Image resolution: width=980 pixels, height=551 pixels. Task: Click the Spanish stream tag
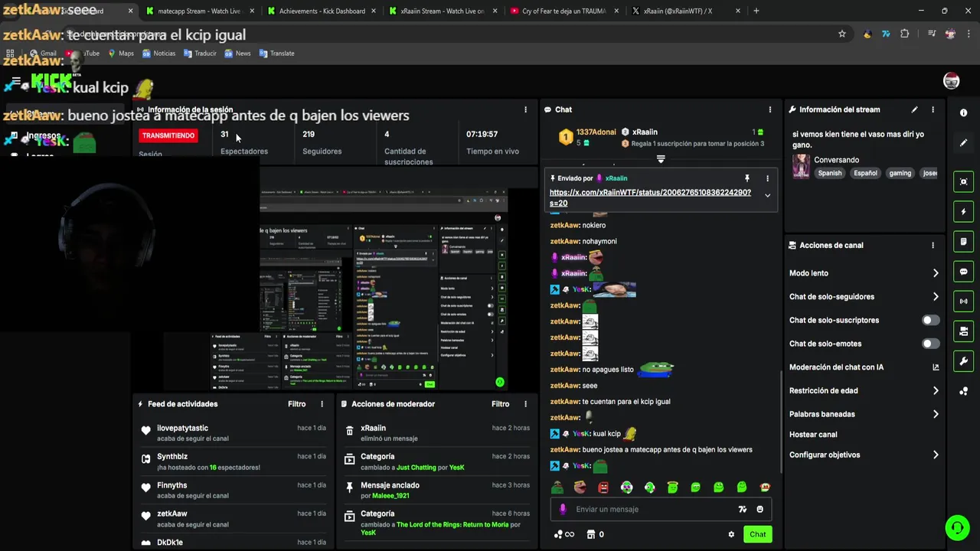829,173
